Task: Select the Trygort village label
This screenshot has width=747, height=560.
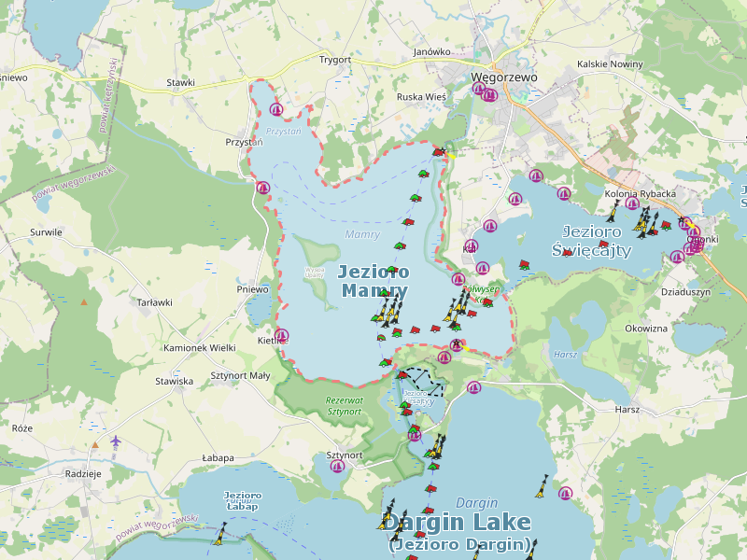Action: 335,60
